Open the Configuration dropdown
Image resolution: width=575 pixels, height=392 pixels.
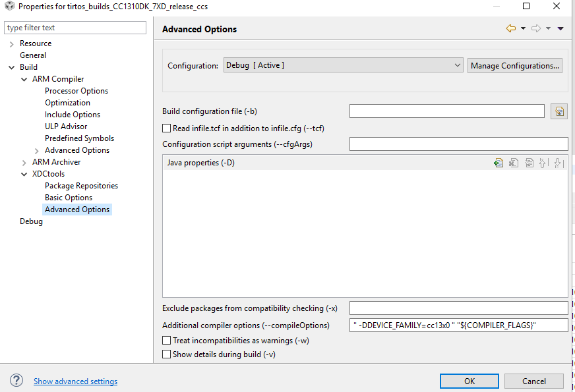344,65
